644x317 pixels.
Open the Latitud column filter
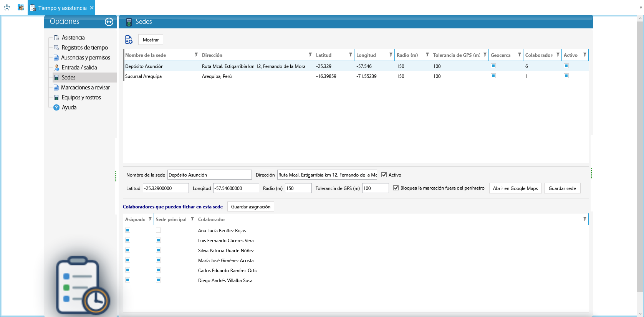(x=351, y=55)
